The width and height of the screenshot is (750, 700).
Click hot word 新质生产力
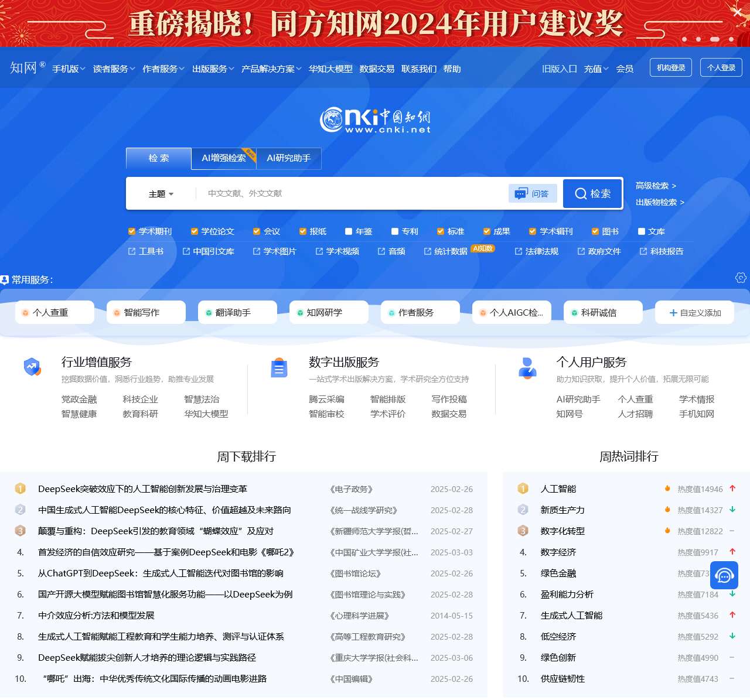[562, 510]
